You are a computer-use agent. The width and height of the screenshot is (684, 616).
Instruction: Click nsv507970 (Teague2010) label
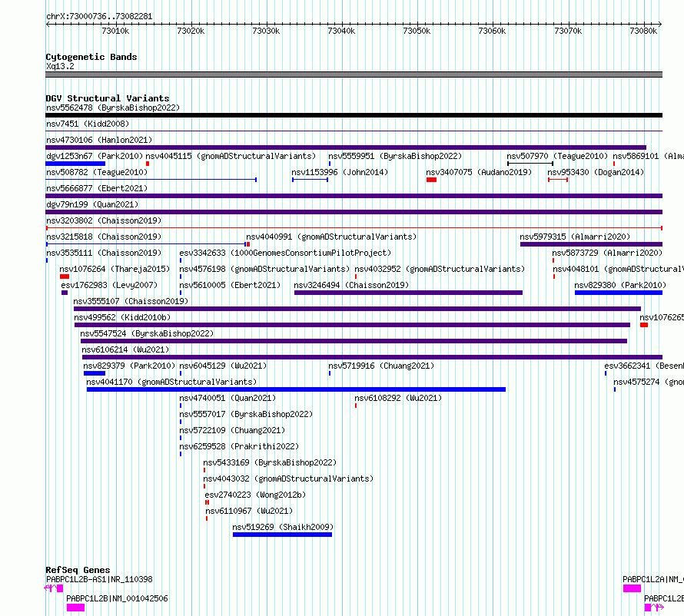pos(557,156)
